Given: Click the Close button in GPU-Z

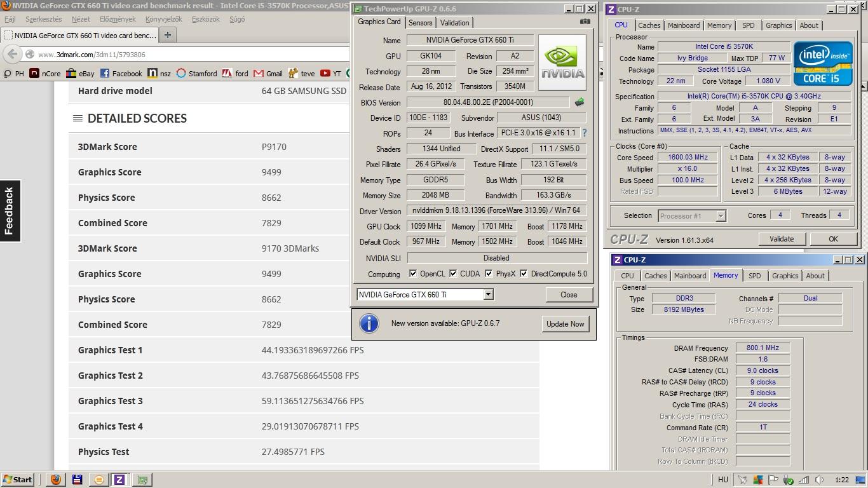Looking at the screenshot, I should click(569, 295).
